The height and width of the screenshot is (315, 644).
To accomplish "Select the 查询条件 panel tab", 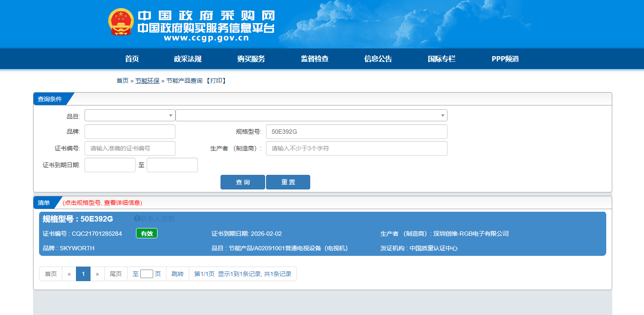I will [x=50, y=99].
